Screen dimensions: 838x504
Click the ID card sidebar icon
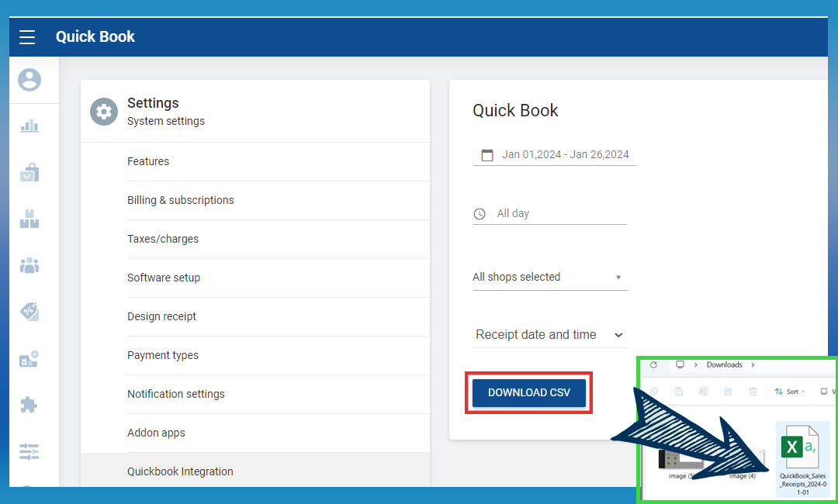click(29, 359)
